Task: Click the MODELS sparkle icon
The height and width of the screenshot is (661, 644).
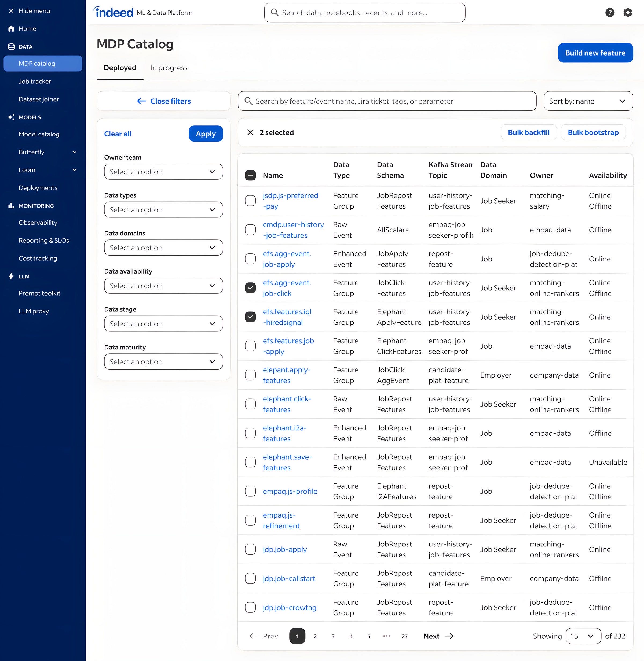Action: (11, 117)
